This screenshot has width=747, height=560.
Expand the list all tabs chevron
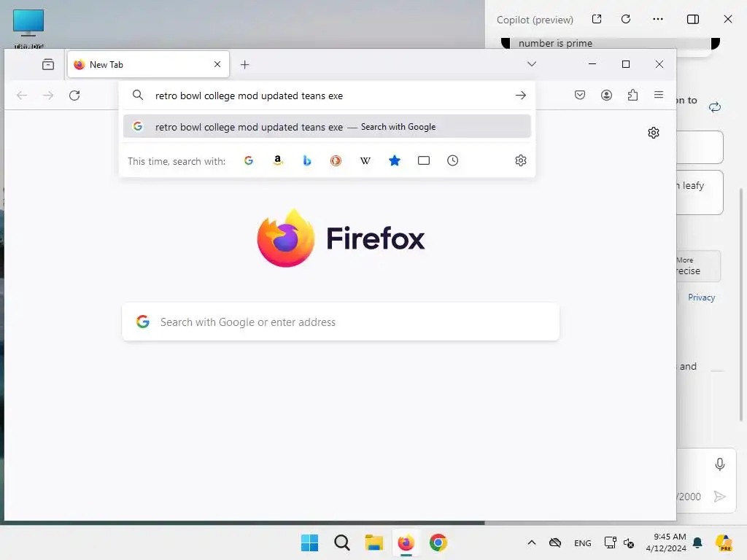(532, 64)
